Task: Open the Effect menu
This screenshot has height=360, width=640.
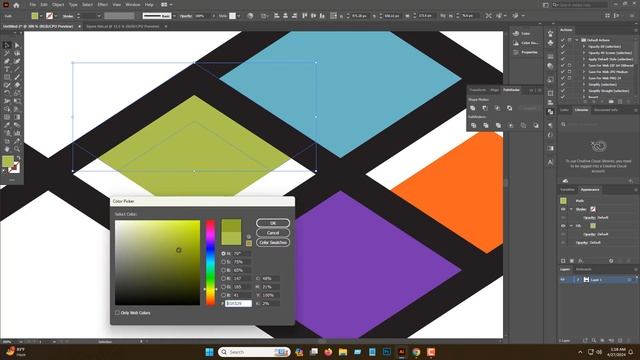Action: tap(102, 5)
